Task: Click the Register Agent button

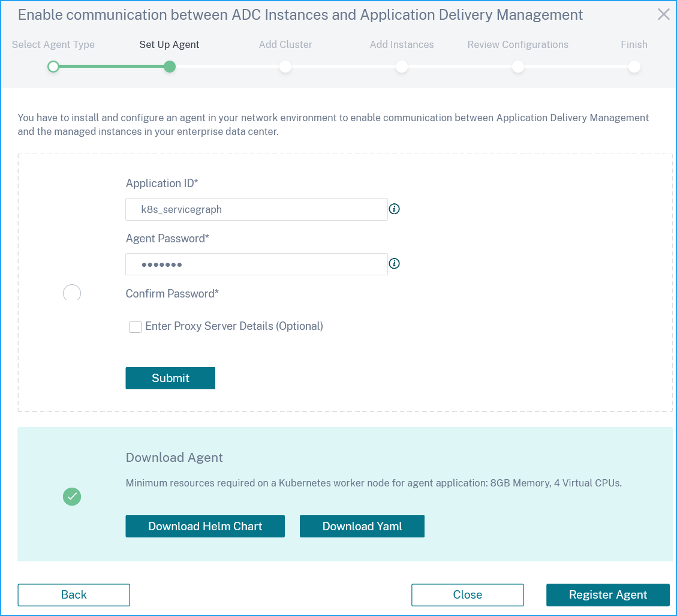Action: [608, 595]
